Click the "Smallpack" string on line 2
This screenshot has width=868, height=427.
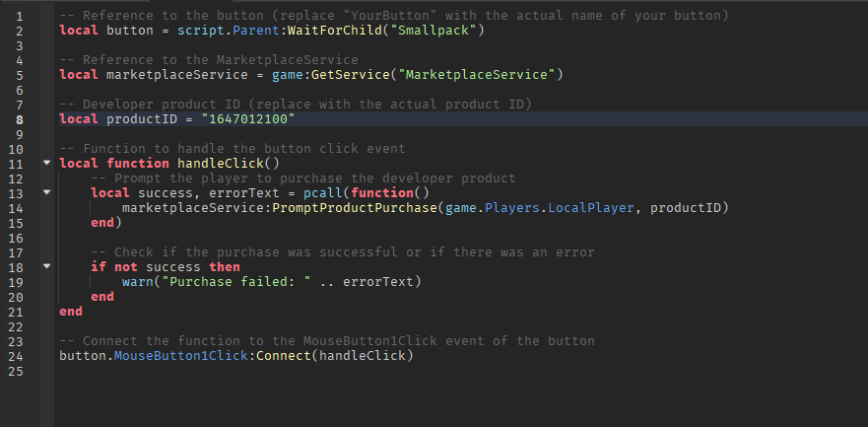pos(433,31)
